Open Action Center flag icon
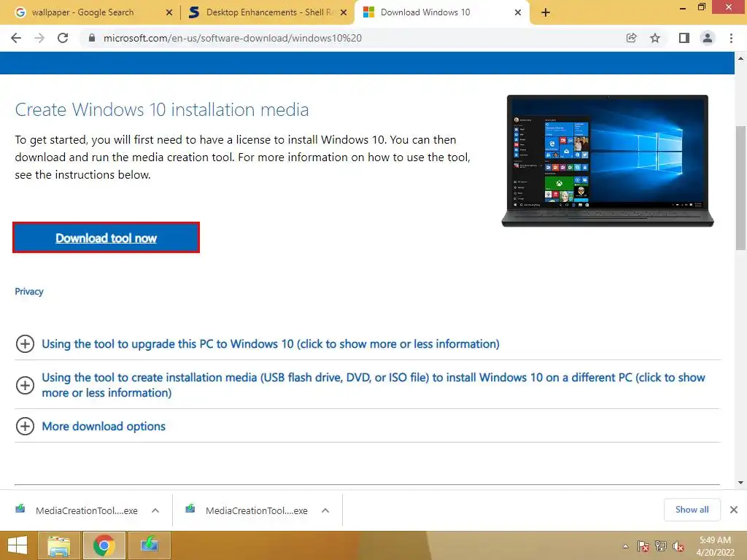747x560 pixels. (643, 546)
